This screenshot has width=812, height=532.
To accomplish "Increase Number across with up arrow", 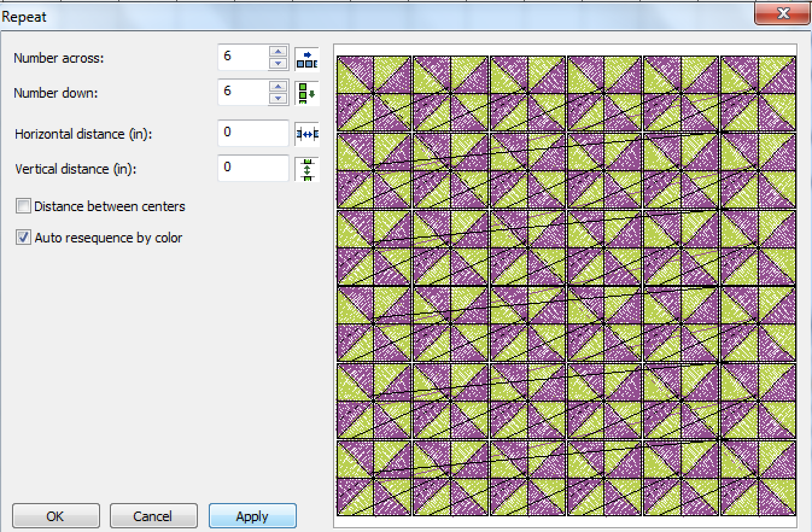I will (278, 52).
